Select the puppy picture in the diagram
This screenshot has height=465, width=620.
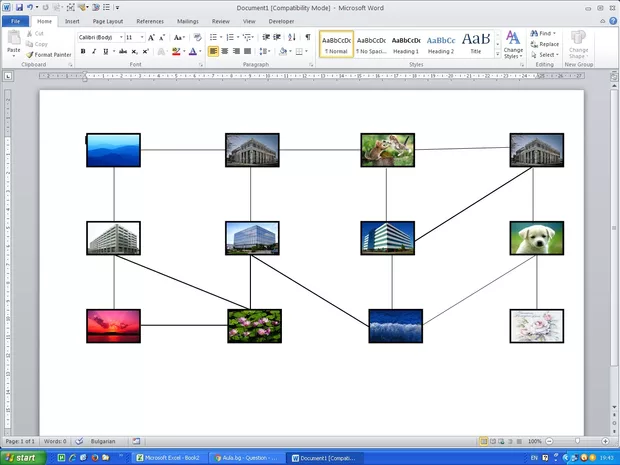tap(536, 238)
